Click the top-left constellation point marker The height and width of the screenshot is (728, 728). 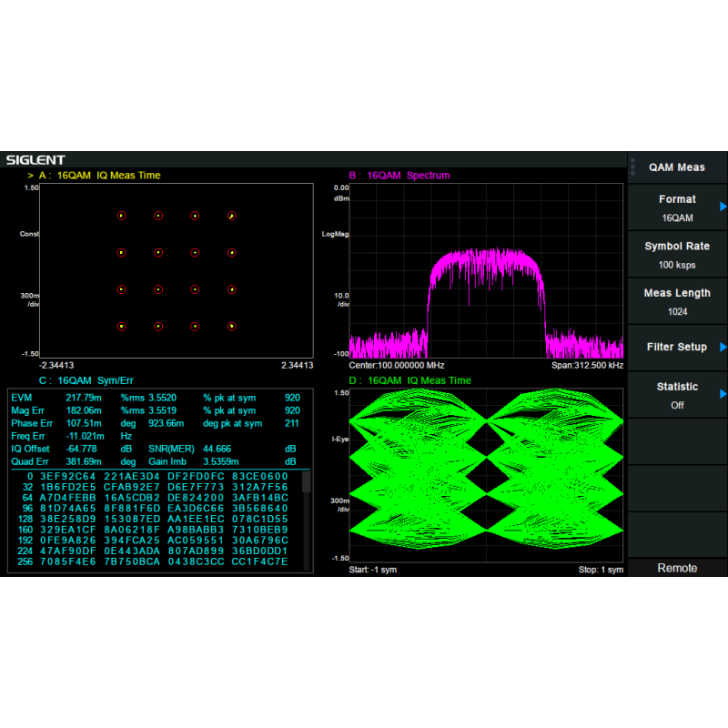[x=121, y=216]
